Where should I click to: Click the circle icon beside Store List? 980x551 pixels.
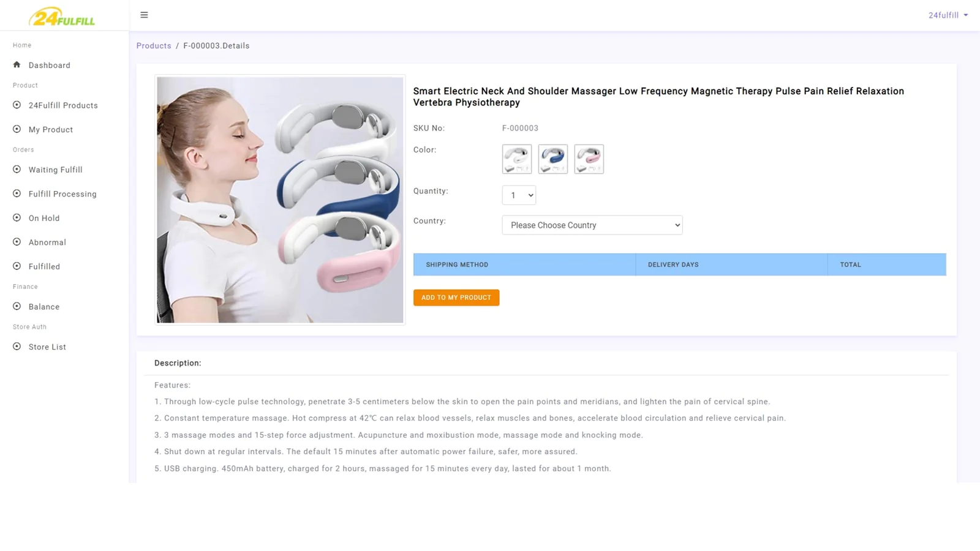click(17, 346)
